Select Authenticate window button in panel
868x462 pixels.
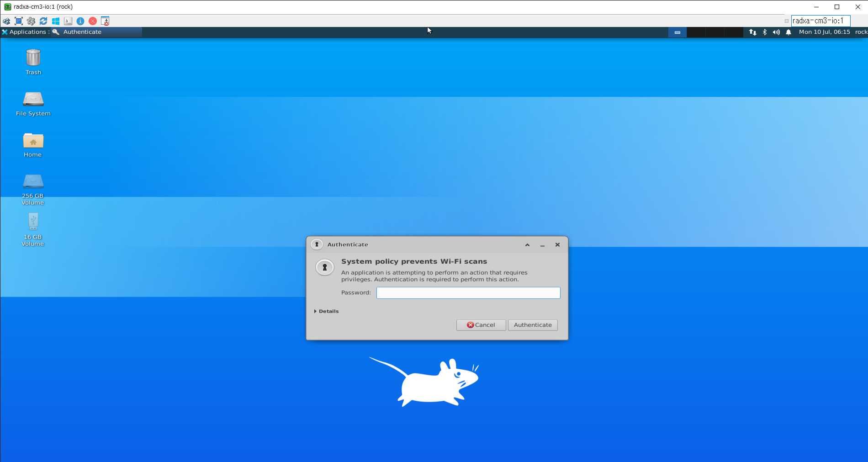pos(97,32)
